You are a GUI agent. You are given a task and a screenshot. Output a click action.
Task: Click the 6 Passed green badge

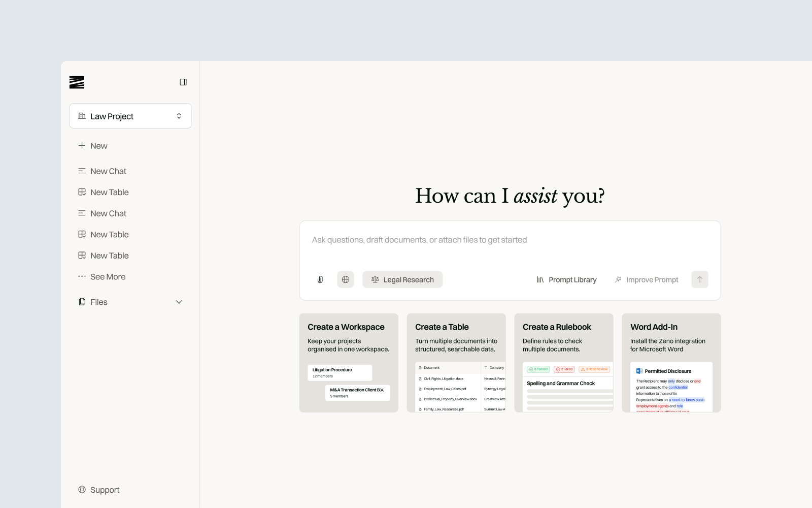point(538,369)
